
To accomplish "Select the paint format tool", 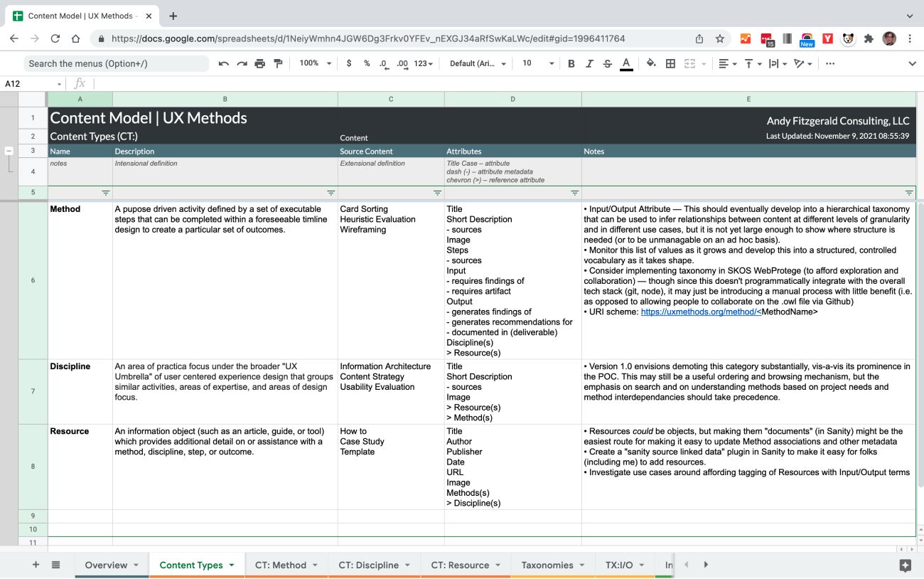I will [278, 63].
